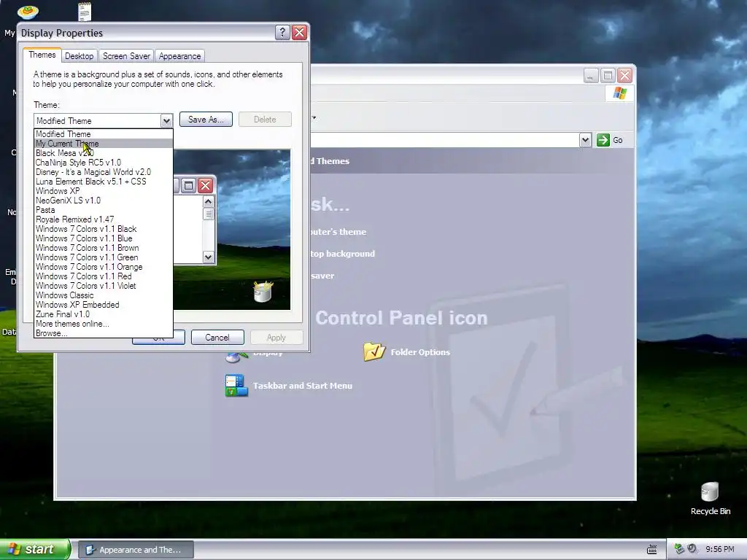Click the round speaker-like tray icon
This screenshot has height=560, width=747.
pyautogui.click(x=692, y=549)
